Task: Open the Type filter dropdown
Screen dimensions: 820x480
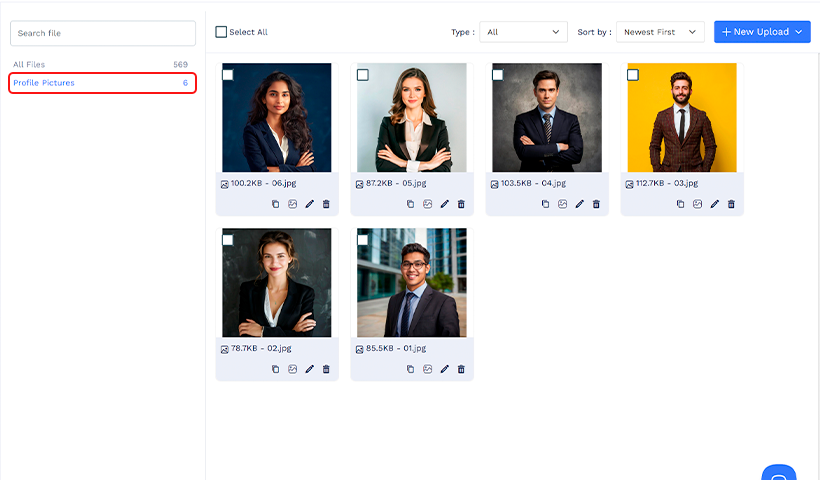Action: pyautogui.click(x=523, y=32)
